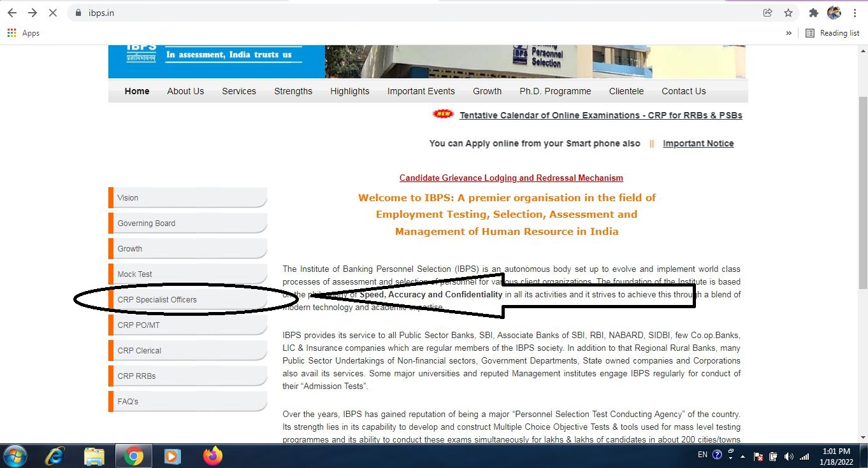Open Ph.D. Programme menu item
The image size is (868, 468).
(555, 91)
